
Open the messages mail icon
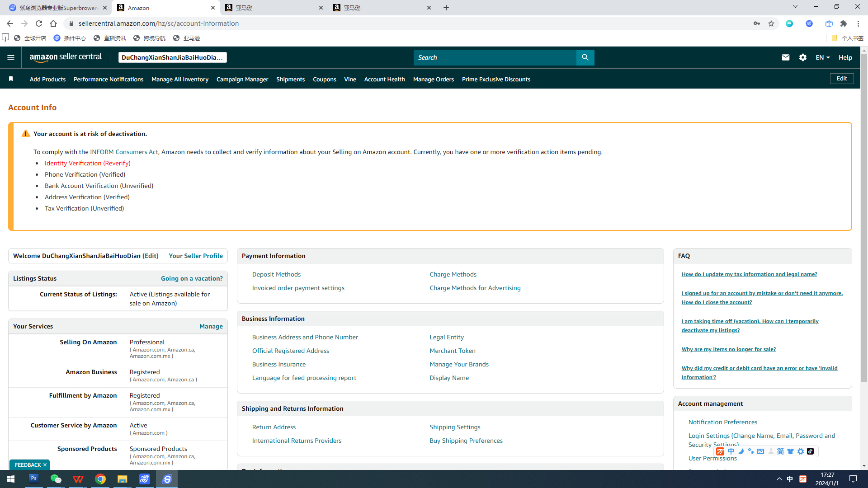click(786, 57)
